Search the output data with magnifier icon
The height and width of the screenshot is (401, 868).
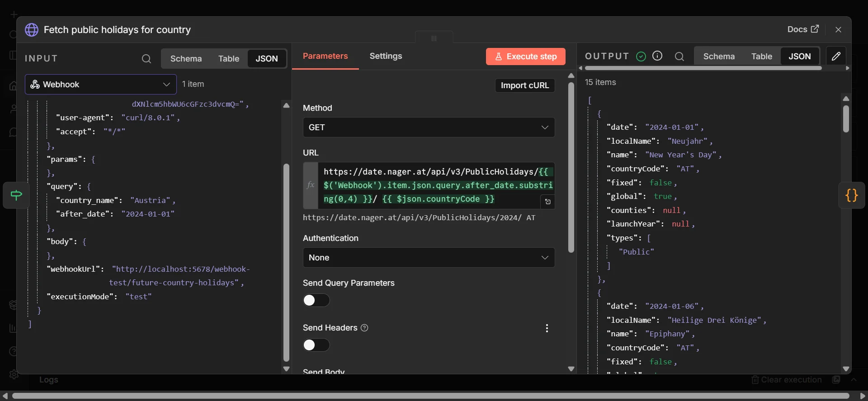[679, 57]
